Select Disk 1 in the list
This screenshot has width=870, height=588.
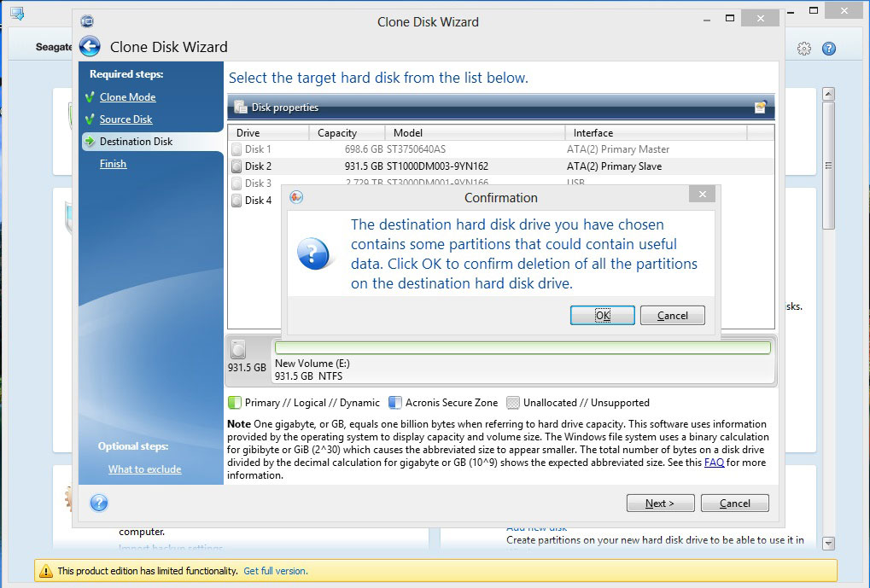pos(258,149)
